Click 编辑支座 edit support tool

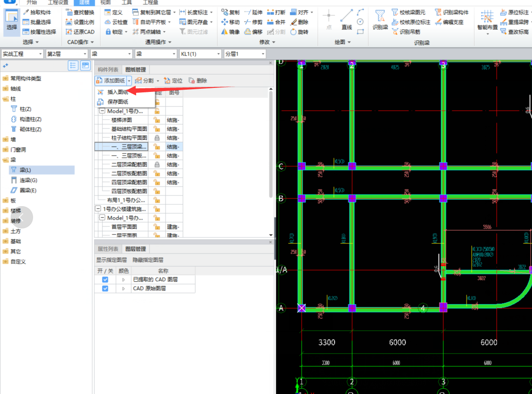[449, 22]
